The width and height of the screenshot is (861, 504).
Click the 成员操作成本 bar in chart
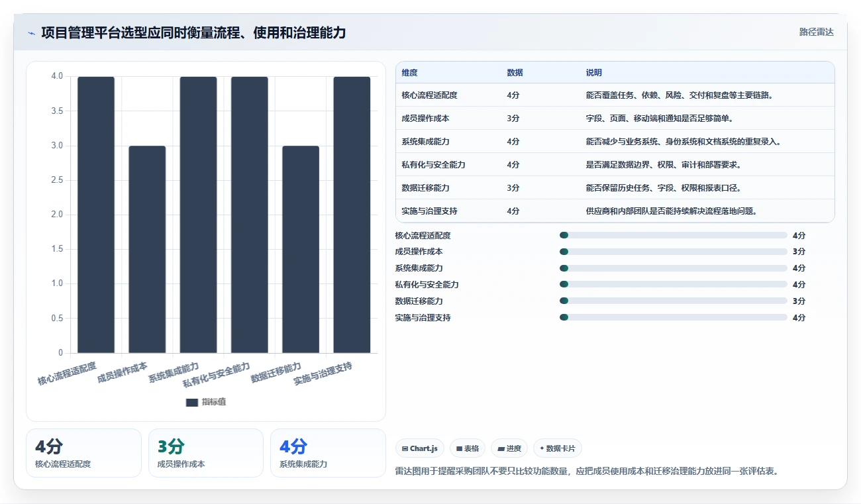(x=147, y=249)
